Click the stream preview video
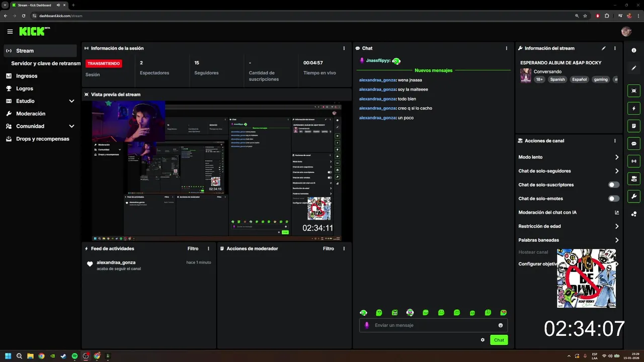The image size is (644, 362). coord(216,171)
